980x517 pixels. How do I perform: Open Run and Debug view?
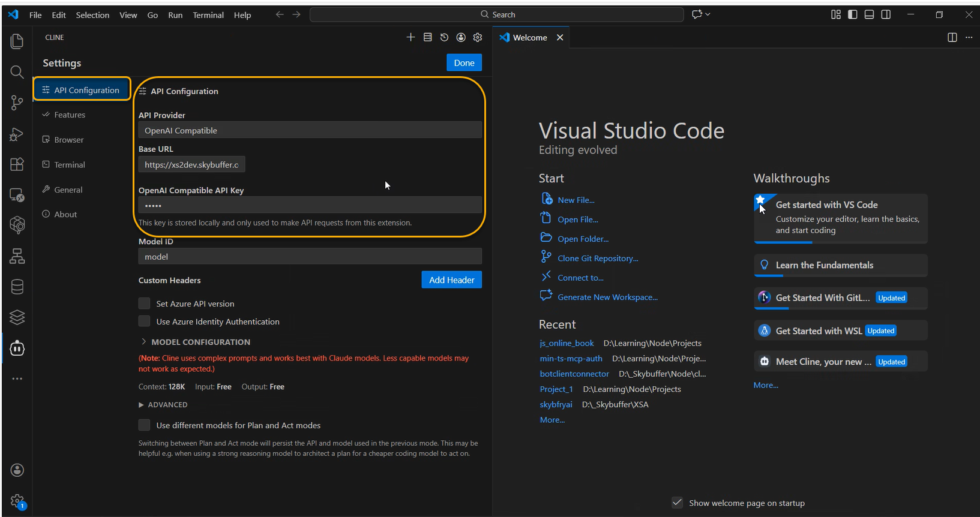17,134
